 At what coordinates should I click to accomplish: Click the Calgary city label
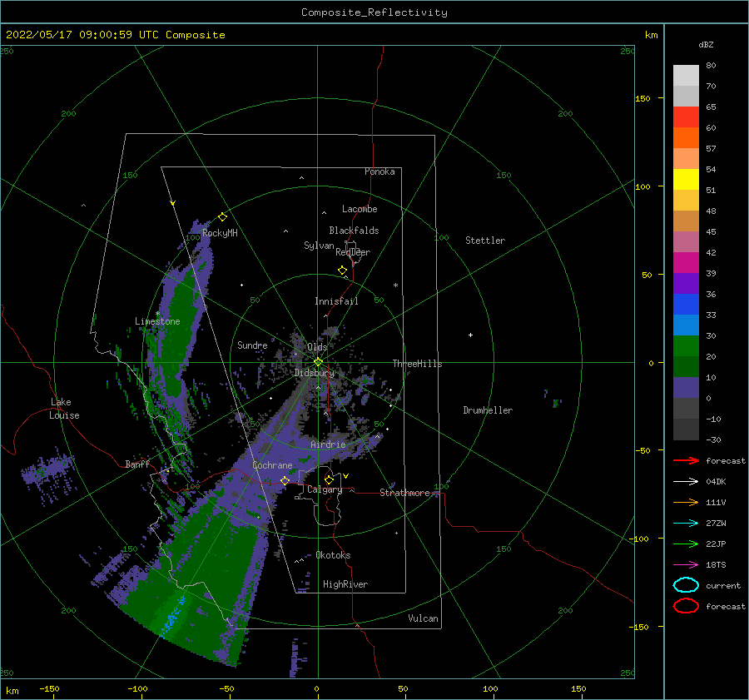tap(325, 489)
